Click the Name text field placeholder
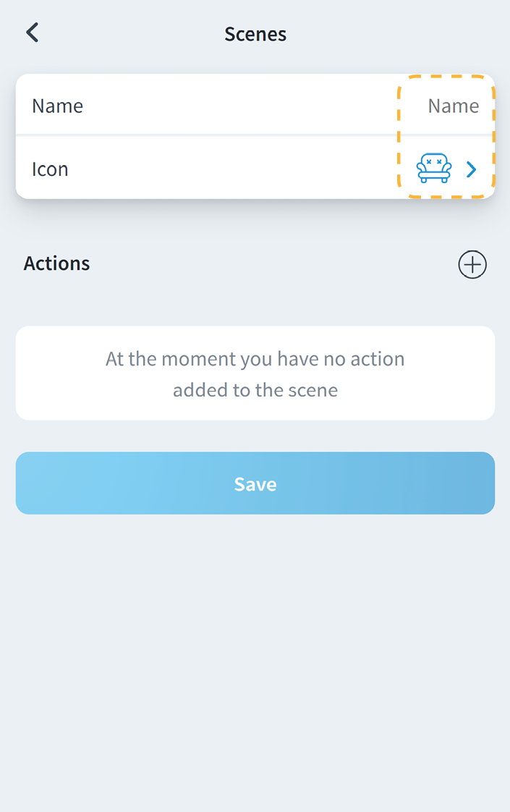The width and height of the screenshot is (510, 812). (453, 106)
